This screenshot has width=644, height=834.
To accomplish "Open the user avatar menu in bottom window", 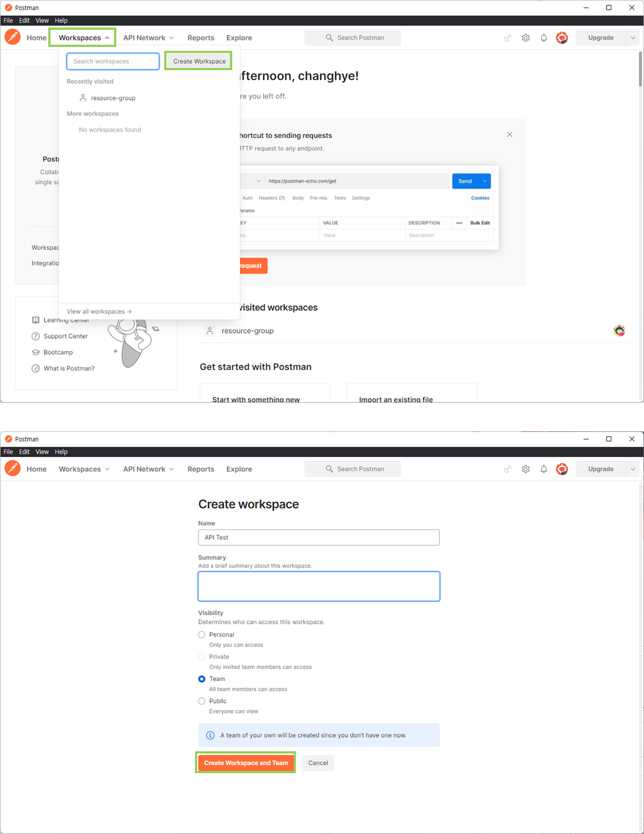I will (562, 469).
